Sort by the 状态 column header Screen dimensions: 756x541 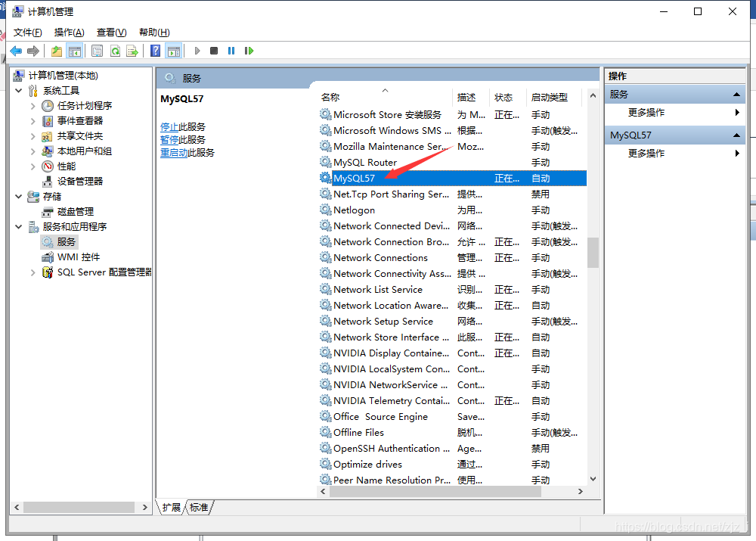coord(507,98)
